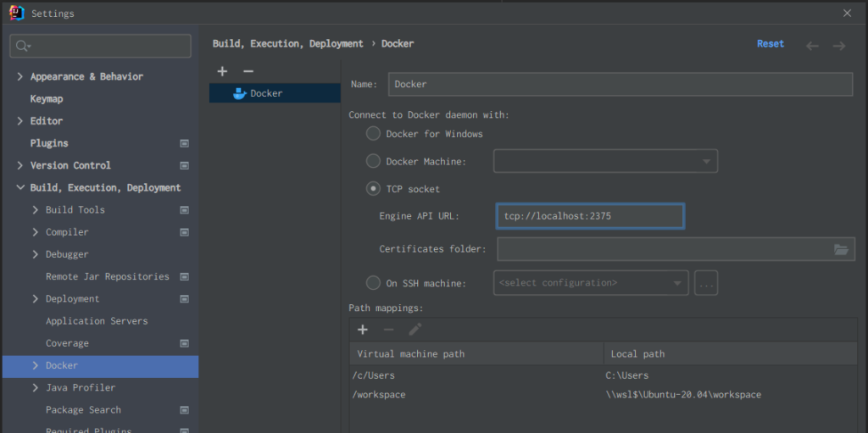Click the Reset link
This screenshot has width=868, height=433.
coord(771,44)
